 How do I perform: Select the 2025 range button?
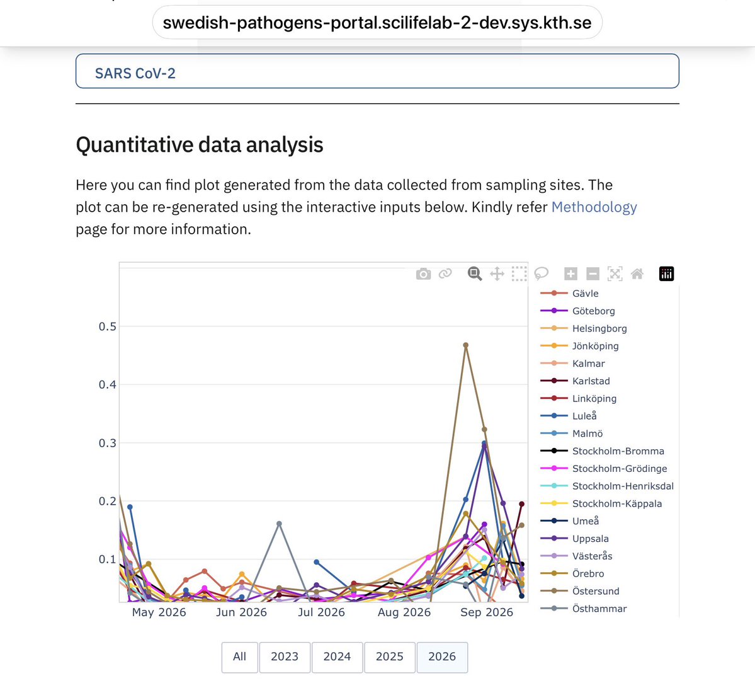(390, 657)
